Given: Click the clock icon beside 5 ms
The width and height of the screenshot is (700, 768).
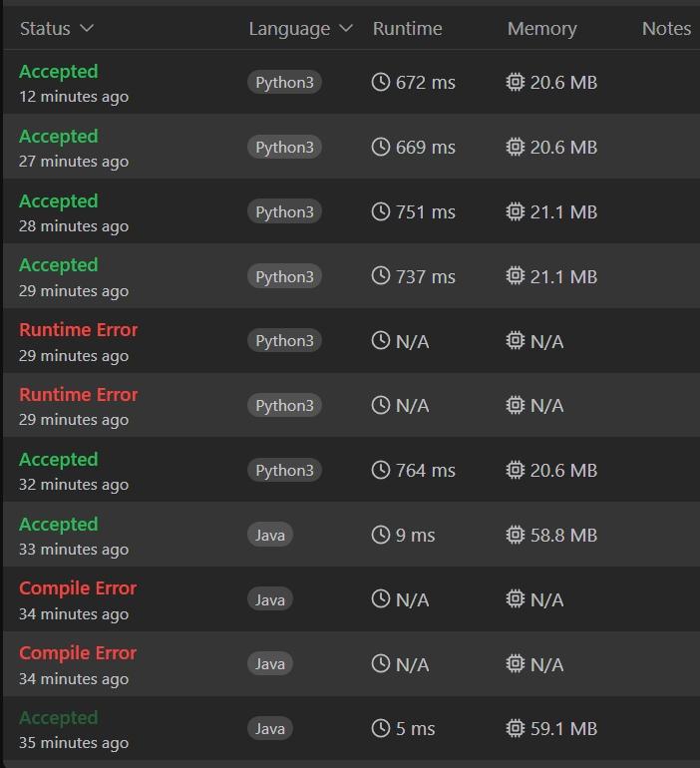Looking at the screenshot, I should click(380, 729).
